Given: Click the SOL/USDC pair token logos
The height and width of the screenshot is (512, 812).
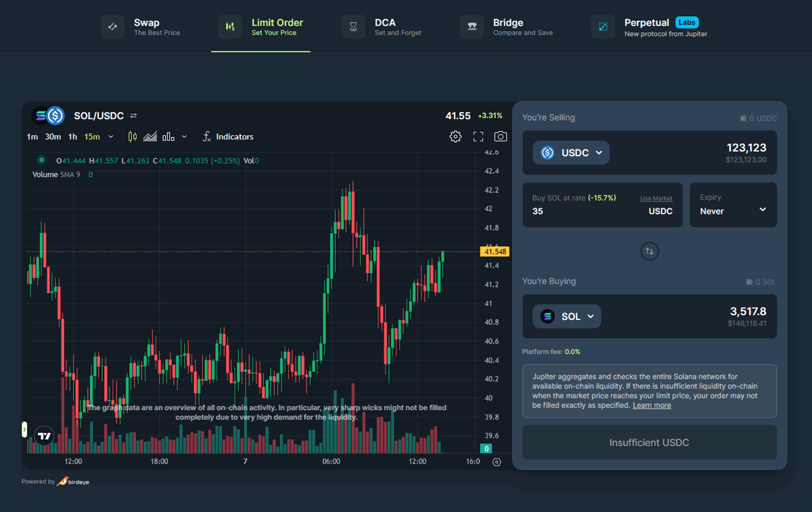Looking at the screenshot, I should (x=47, y=116).
